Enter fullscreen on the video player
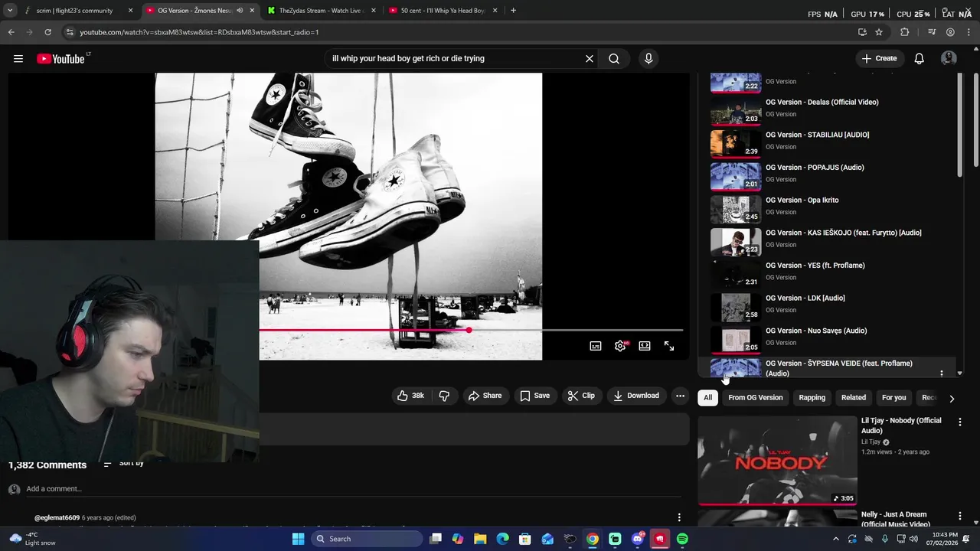Image resolution: width=980 pixels, height=551 pixels. [669, 346]
